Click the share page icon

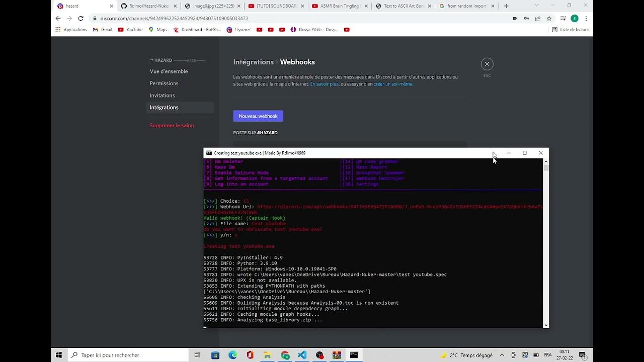coord(538,18)
